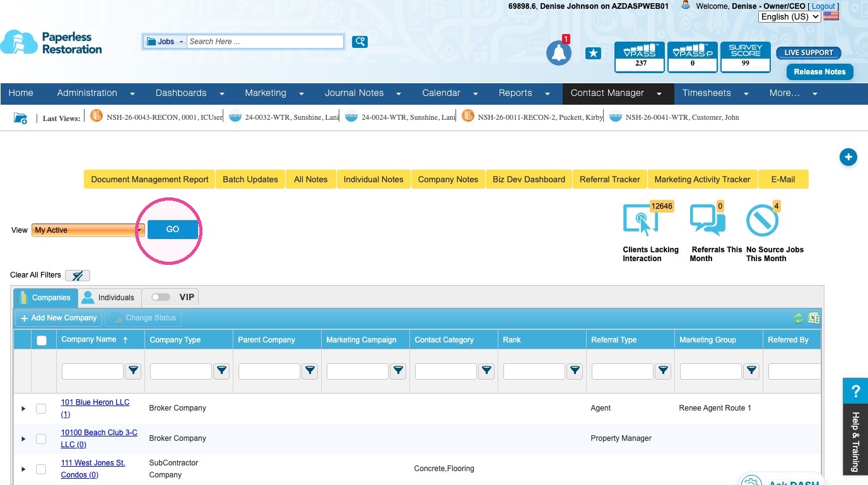Click the Logout link
This screenshot has height=485, width=868.
(x=823, y=6)
